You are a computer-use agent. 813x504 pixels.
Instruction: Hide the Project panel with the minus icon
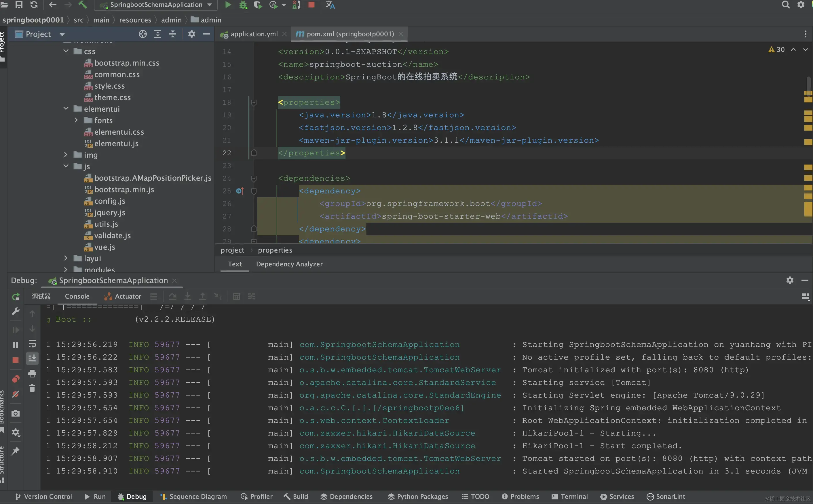pos(206,34)
